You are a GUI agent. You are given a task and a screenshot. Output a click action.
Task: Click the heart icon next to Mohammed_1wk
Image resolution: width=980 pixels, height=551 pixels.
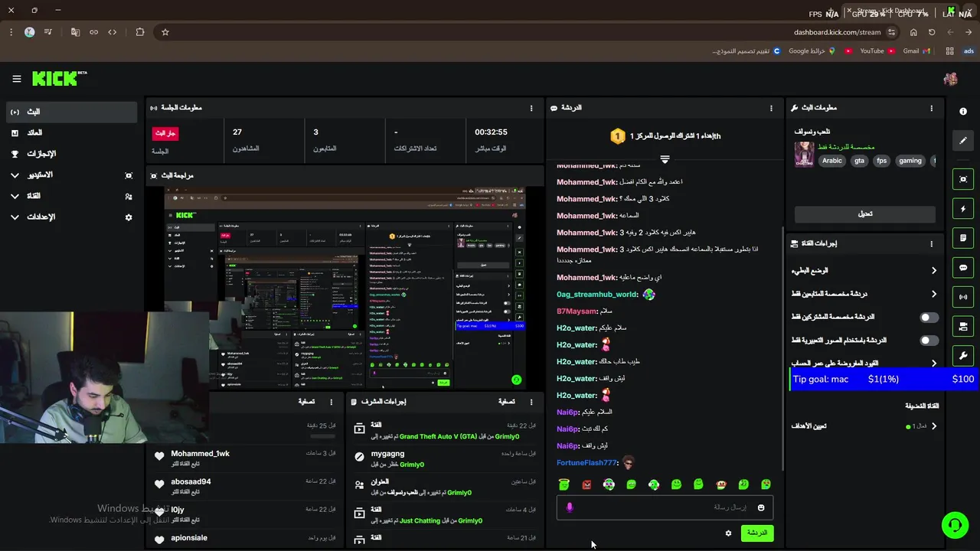click(159, 456)
